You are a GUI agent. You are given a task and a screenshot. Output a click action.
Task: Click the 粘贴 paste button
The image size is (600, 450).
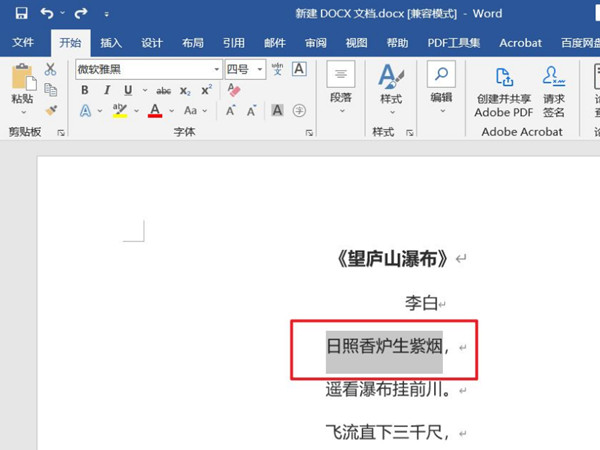[21, 88]
